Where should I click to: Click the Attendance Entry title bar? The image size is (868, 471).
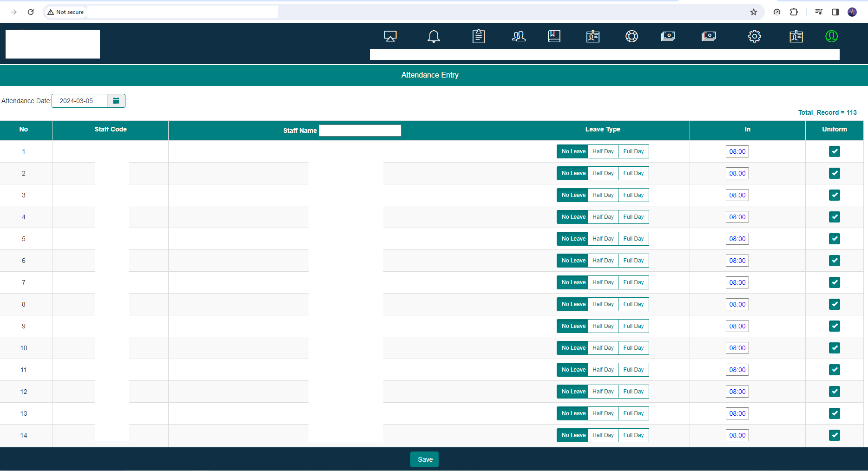point(434,75)
